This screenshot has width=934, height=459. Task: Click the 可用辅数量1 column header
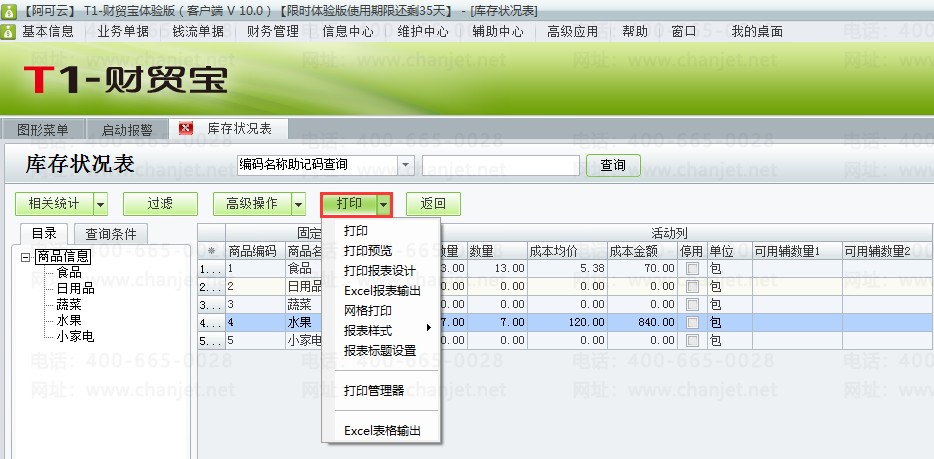[x=797, y=251]
